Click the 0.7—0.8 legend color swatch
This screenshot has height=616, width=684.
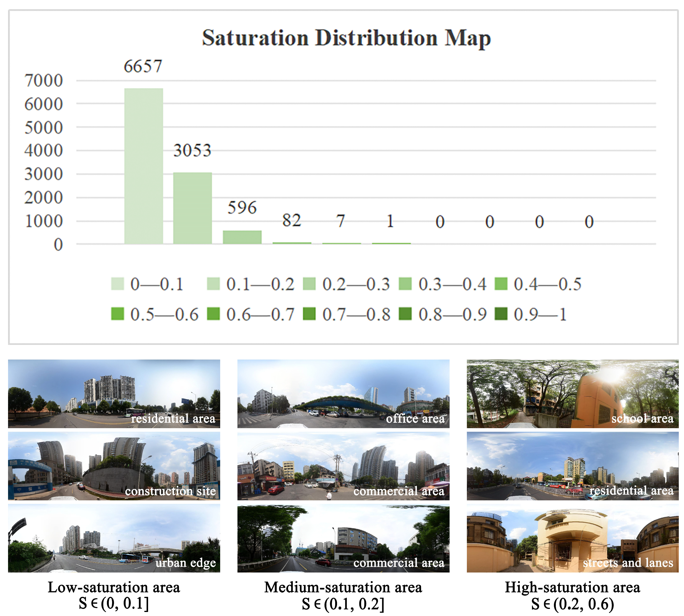tap(309, 314)
